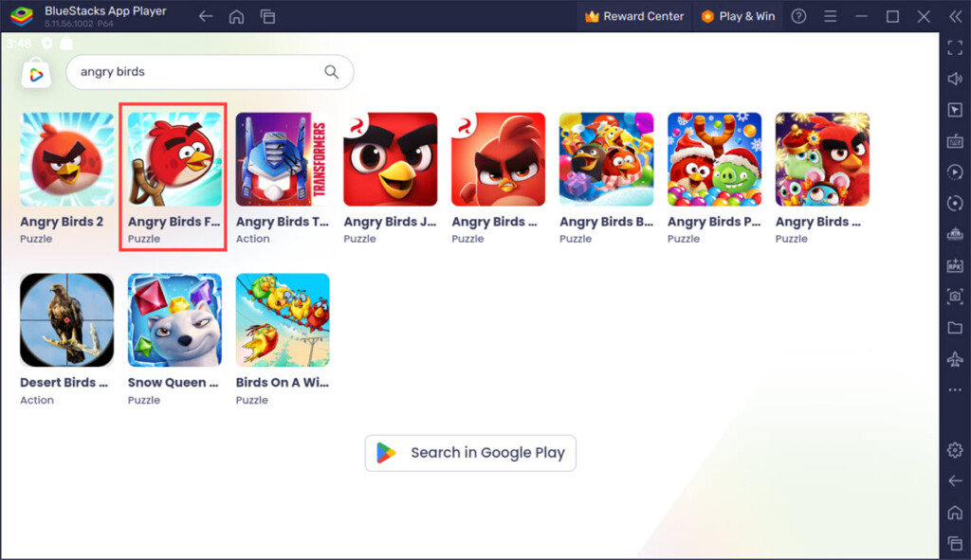Open the Angry Birds F... slingshot thumbnail
Viewport: 971px width, 560px height.
pyautogui.click(x=174, y=159)
